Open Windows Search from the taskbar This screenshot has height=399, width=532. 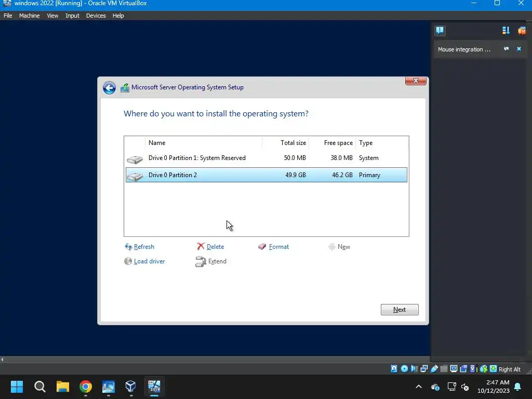(x=39, y=387)
